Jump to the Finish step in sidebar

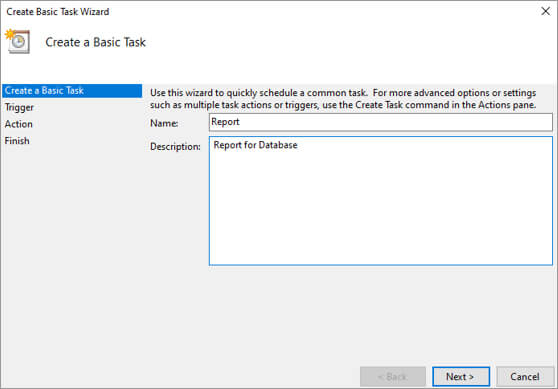point(17,141)
